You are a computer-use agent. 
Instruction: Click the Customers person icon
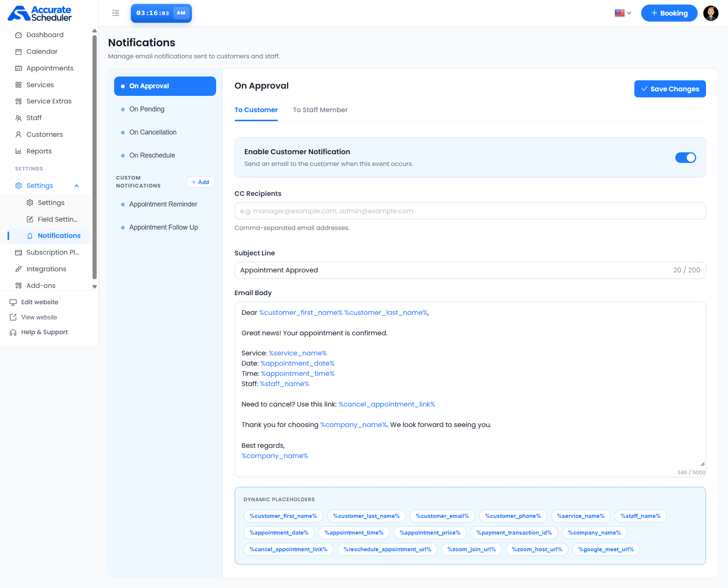point(18,135)
